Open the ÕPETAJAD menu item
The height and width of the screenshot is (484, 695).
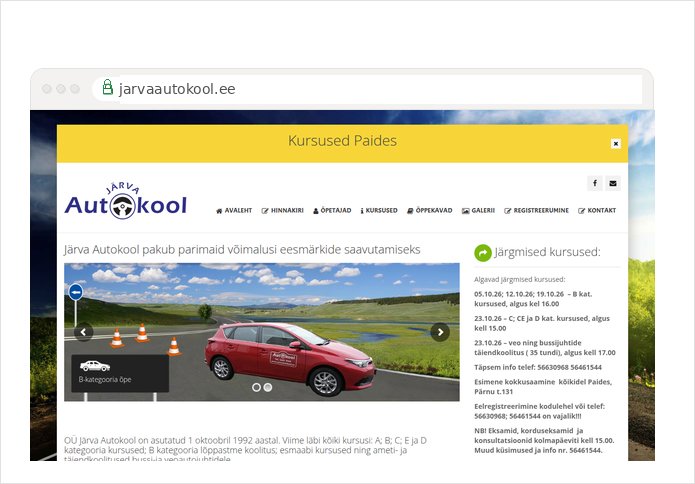[x=332, y=211]
